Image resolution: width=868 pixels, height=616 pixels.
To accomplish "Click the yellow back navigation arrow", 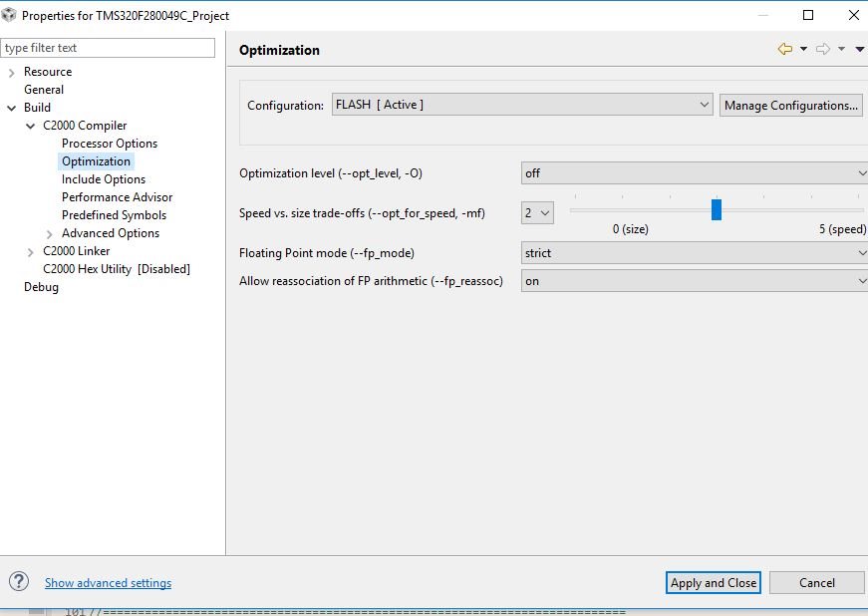I will point(785,49).
